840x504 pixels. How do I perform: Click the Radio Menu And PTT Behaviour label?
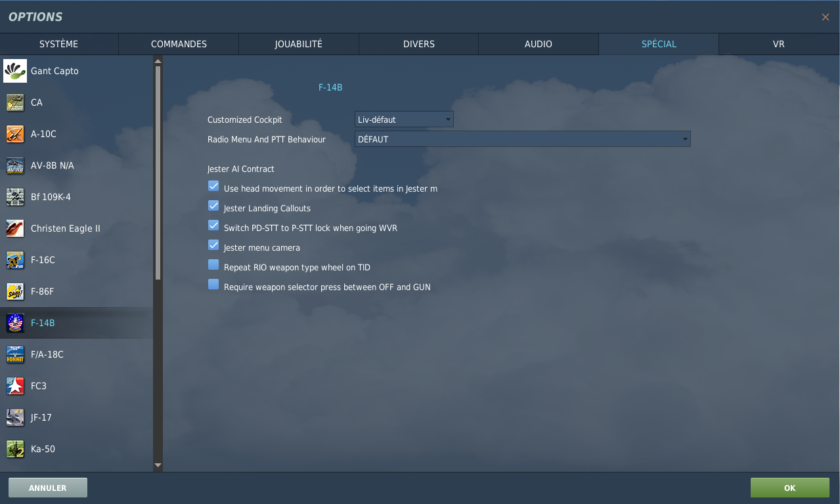coord(267,139)
